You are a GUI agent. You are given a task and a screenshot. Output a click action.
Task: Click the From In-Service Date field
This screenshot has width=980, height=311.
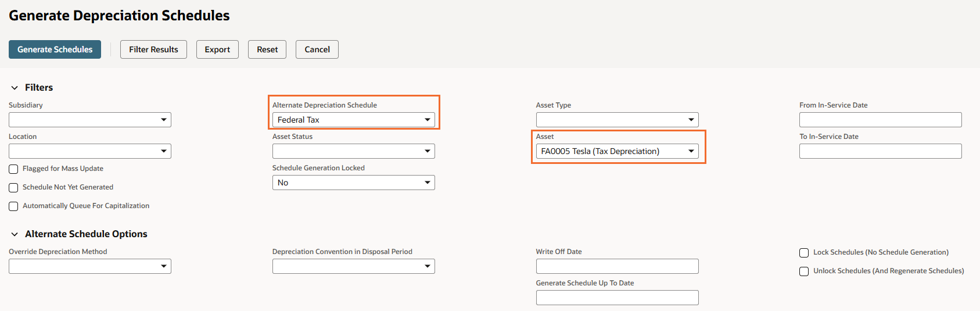pyautogui.click(x=880, y=120)
